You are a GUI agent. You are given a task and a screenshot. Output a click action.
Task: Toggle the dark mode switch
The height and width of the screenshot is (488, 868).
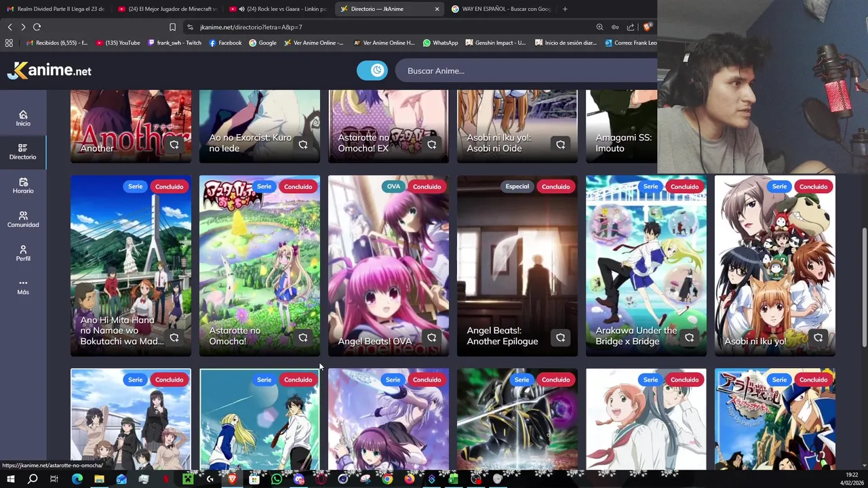372,70
